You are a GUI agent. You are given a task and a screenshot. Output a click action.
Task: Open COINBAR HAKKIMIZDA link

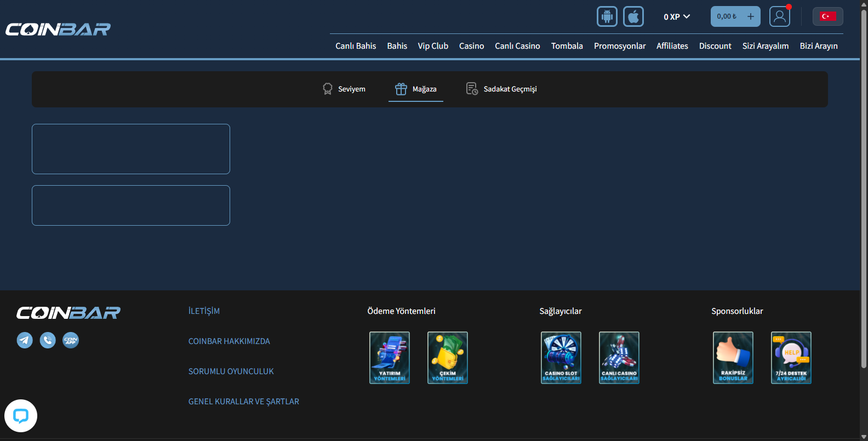pyautogui.click(x=229, y=341)
